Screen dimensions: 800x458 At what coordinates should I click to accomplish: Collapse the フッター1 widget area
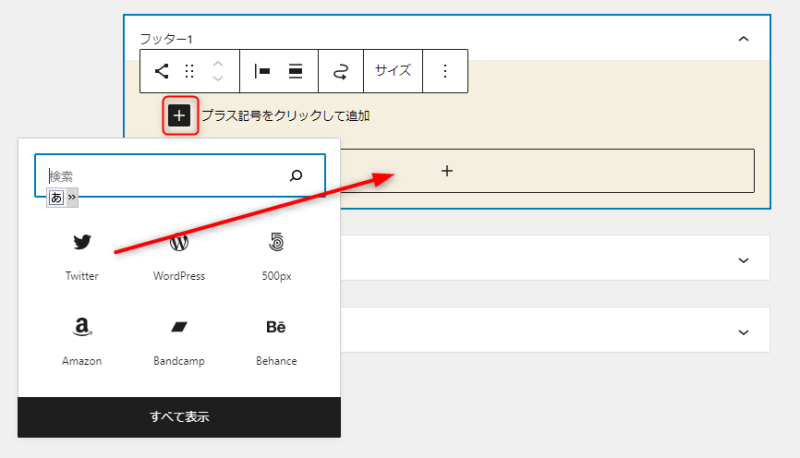pyautogui.click(x=743, y=39)
